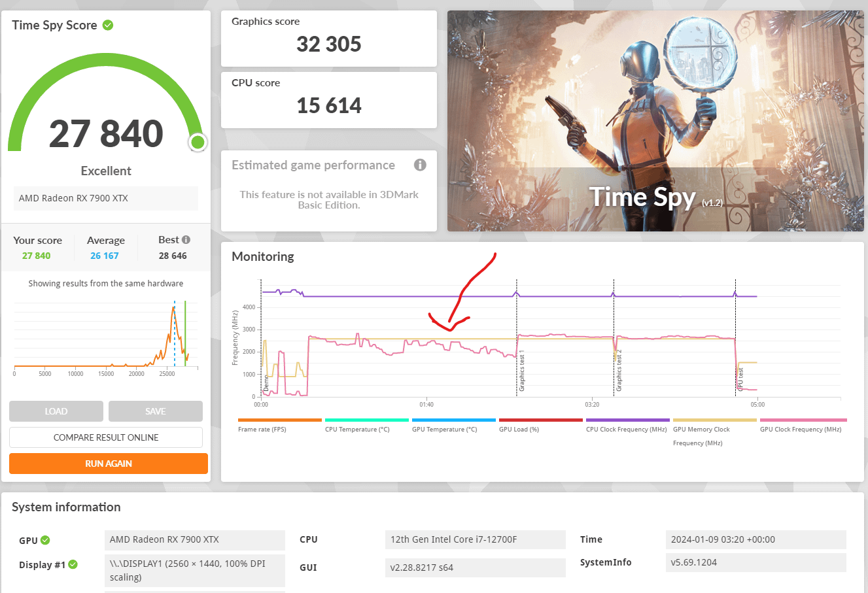868x593 pixels.
Task: Click the score distribution histogram
Action: click(105, 333)
